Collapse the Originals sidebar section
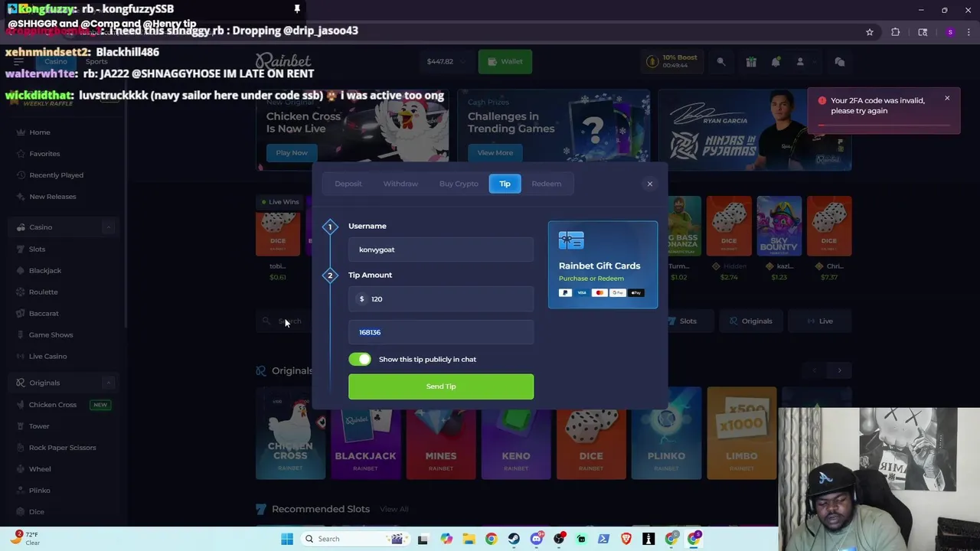This screenshot has width=980, height=551. tap(109, 383)
